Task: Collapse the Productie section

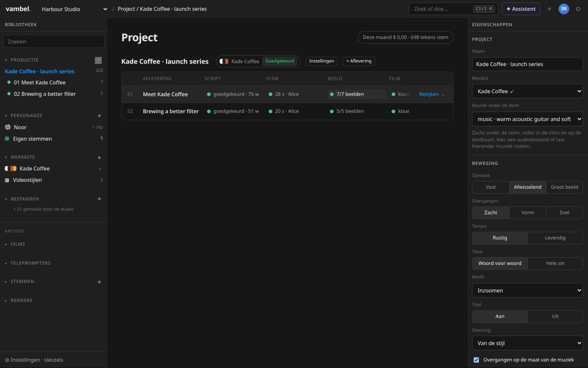Action: pyautogui.click(x=22, y=60)
